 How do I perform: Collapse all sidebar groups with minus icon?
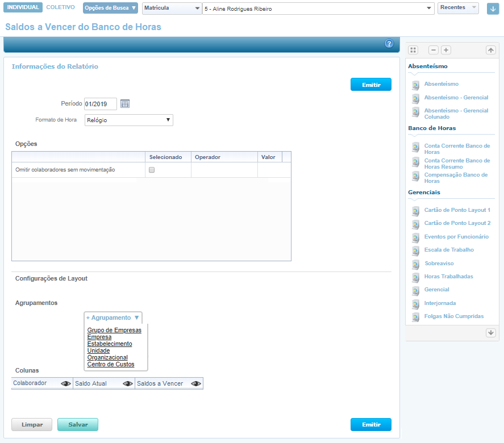click(434, 50)
